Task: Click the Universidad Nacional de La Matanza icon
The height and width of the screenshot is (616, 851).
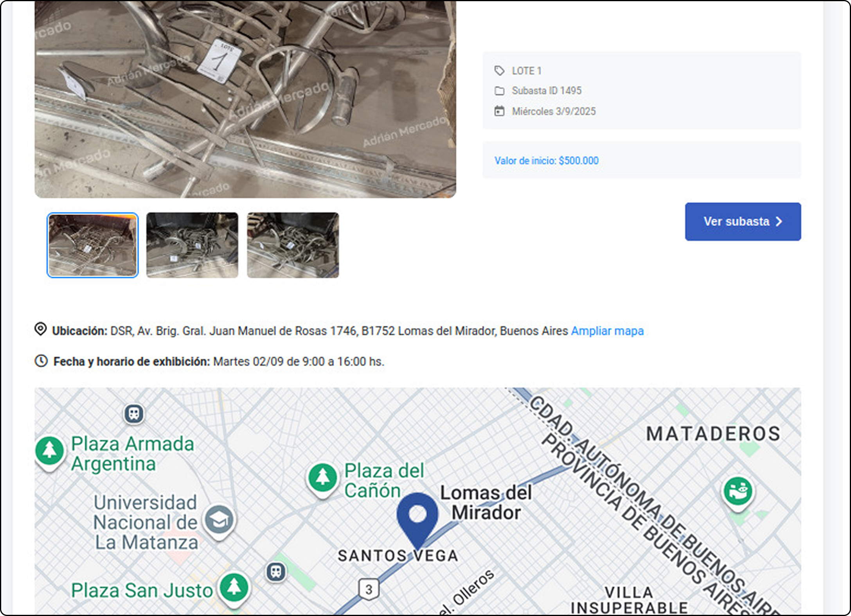Action: (219, 520)
